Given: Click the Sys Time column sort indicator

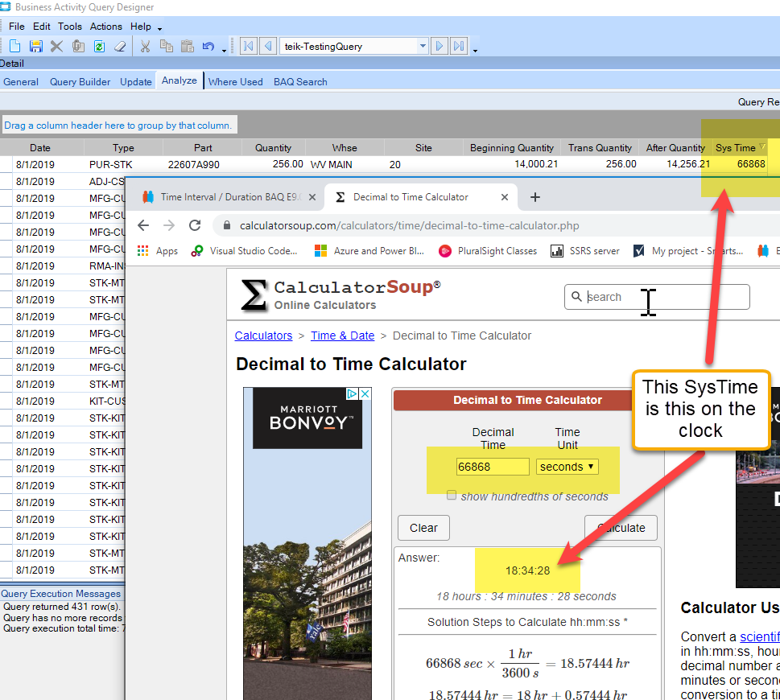Looking at the screenshot, I should [762, 146].
